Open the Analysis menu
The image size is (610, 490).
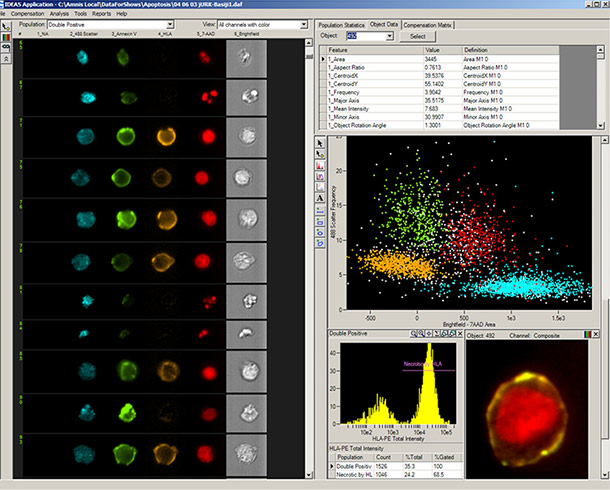pyautogui.click(x=59, y=14)
